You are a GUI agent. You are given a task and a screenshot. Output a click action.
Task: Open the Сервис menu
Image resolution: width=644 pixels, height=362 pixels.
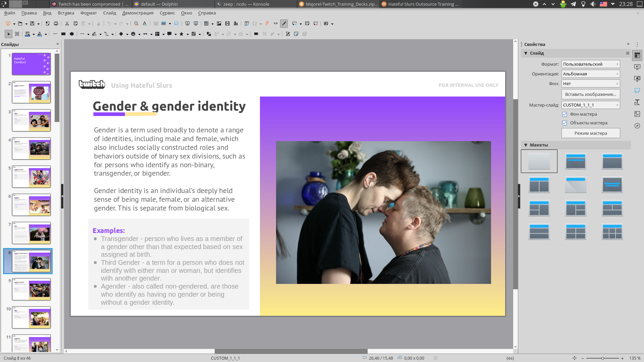point(167,13)
